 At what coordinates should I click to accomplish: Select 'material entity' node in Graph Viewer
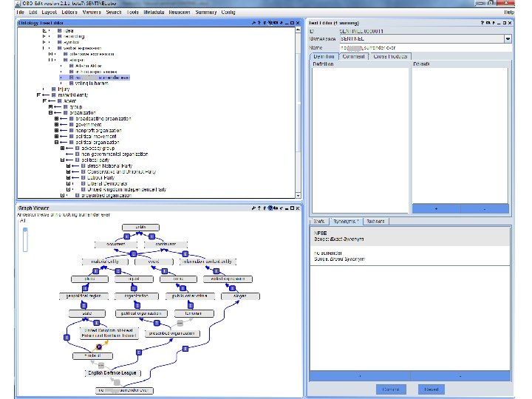click(105, 262)
